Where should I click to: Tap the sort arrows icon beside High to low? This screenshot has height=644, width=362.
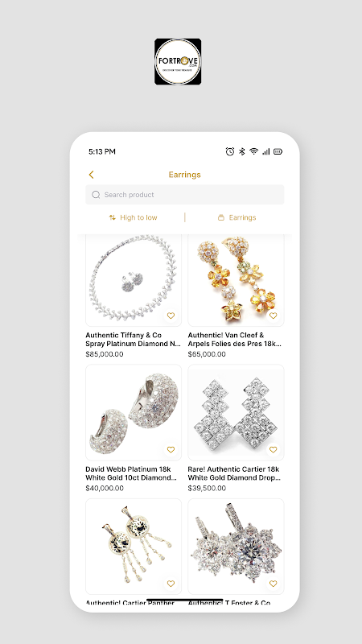click(x=113, y=217)
